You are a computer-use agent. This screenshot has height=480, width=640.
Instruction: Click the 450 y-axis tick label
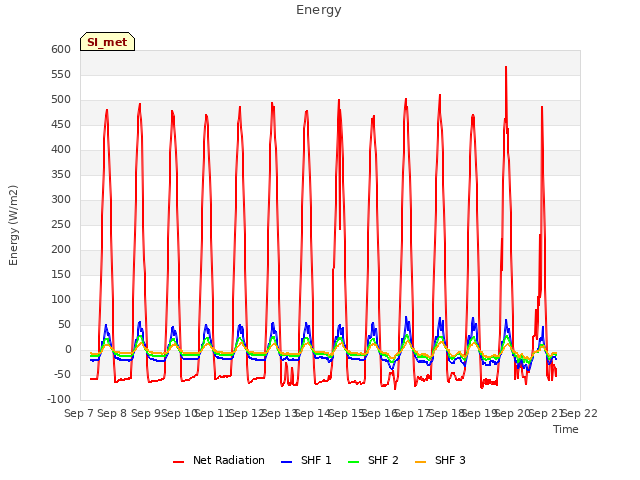pos(61,124)
